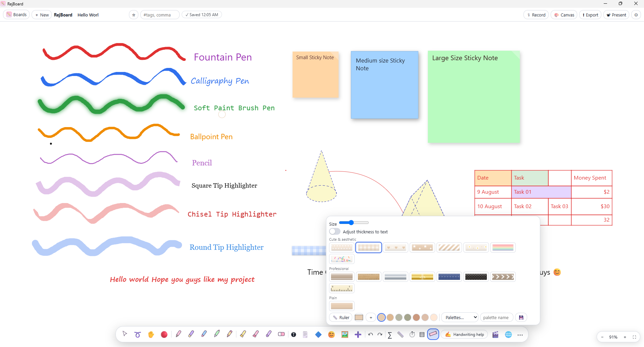Choose the blue diamond shapes tool
This screenshot has height=347, width=644.
318,334
